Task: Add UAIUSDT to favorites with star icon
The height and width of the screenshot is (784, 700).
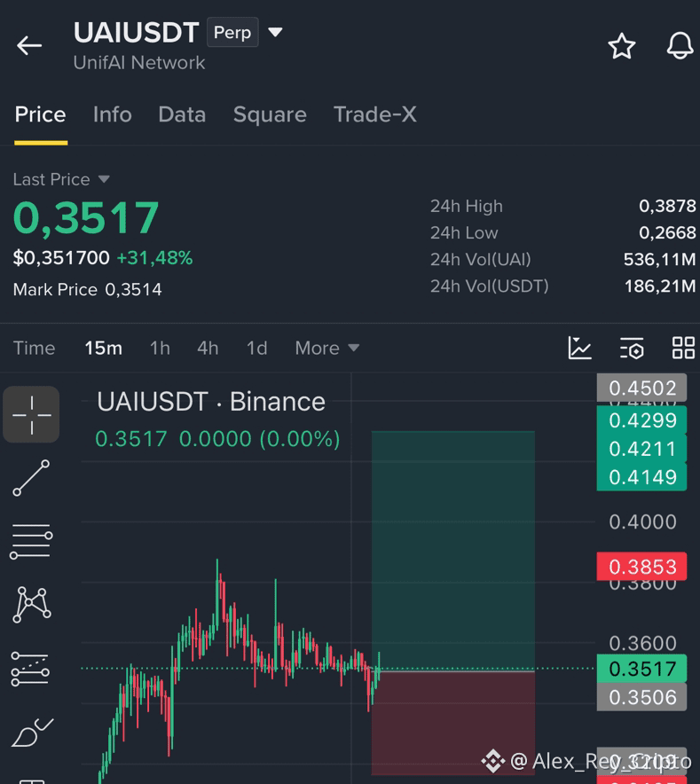Action: [x=621, y=46]
